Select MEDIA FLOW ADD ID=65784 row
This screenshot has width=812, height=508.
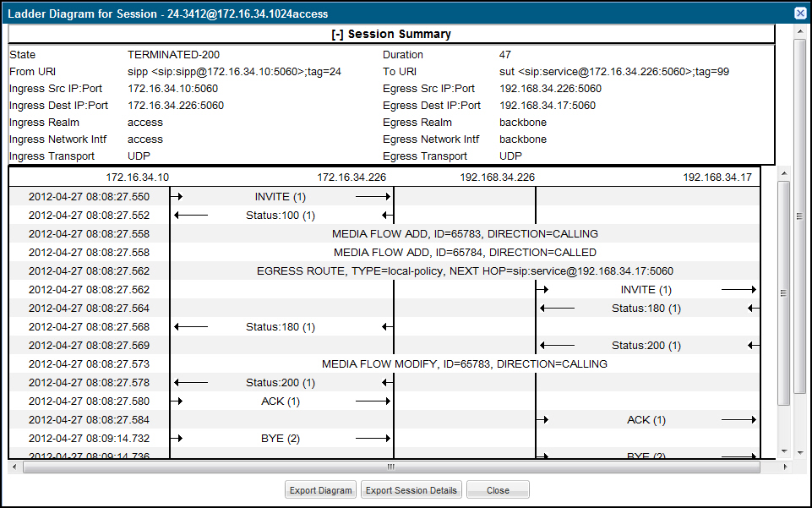coord(465,253)
